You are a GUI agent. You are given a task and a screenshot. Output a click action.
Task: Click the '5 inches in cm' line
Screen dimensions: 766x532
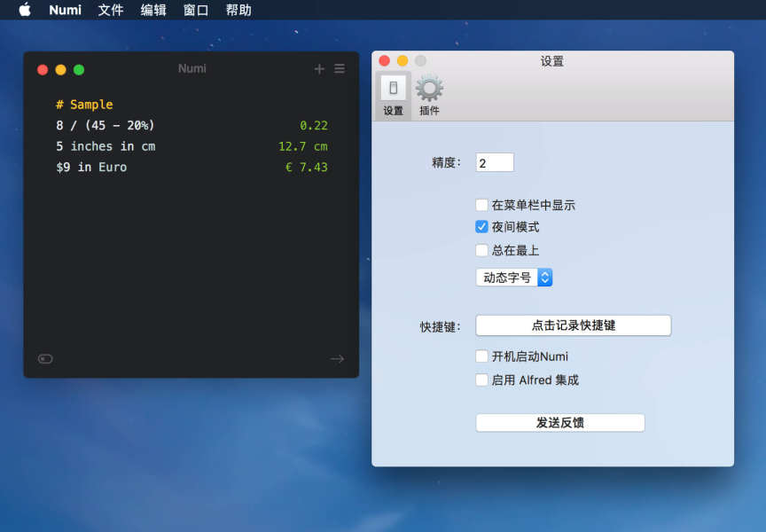point(106,146)
